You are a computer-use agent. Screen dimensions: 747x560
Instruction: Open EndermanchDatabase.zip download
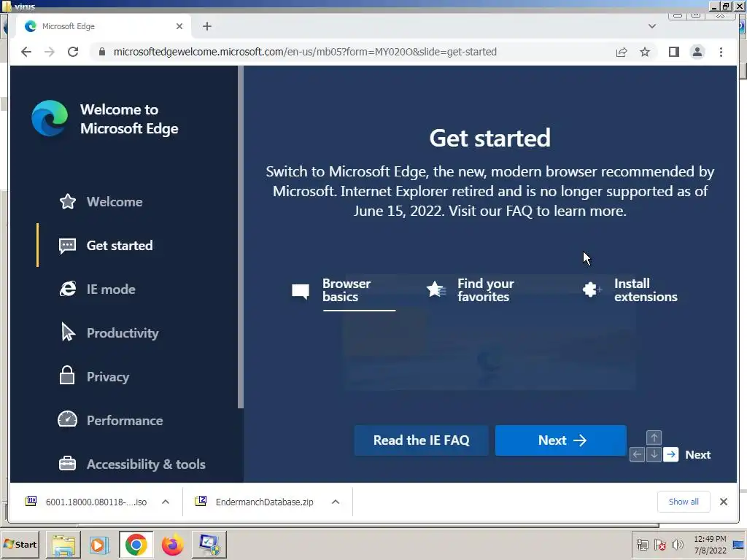[x=255, y=502]
